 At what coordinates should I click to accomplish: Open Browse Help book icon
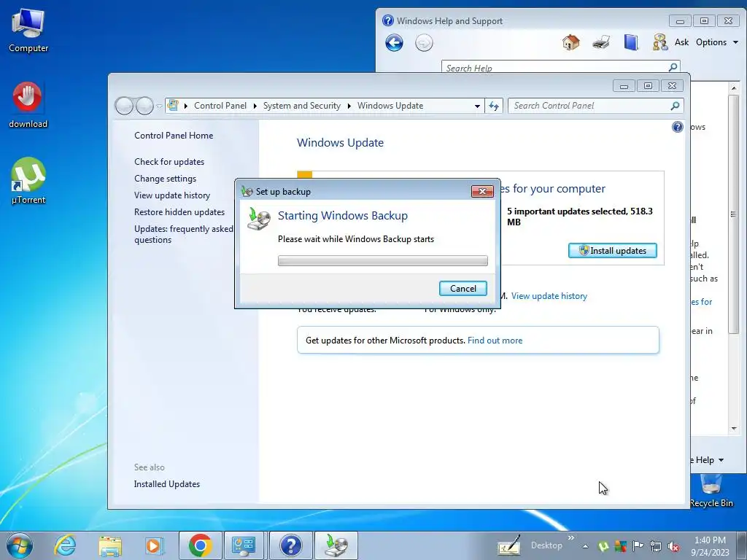click(x=631, y=42)
